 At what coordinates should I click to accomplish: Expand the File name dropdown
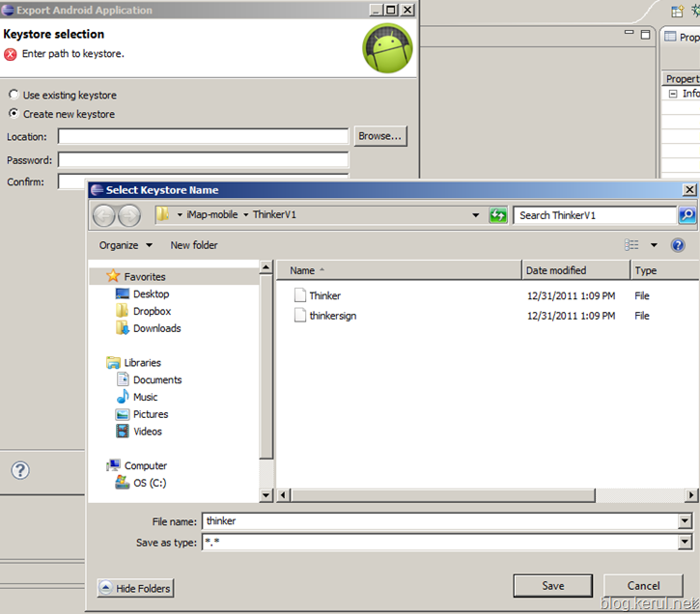pyautogui.click(x=685, y=520)
